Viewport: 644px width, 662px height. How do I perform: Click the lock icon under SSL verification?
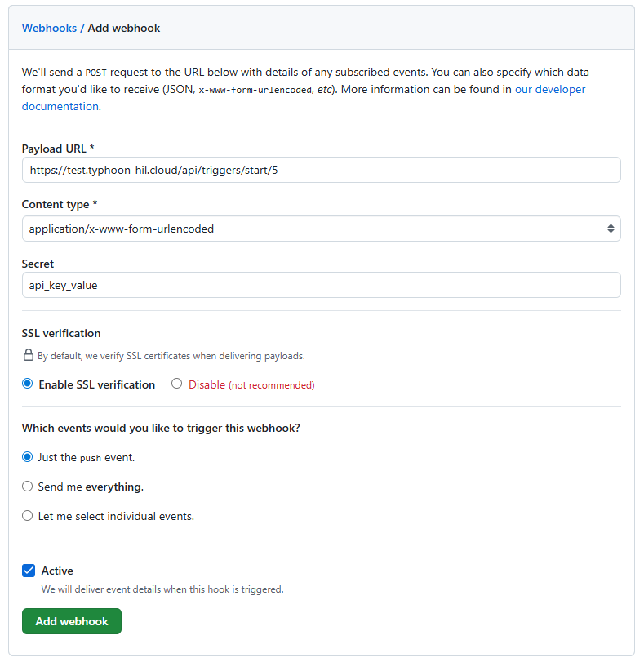coord(29,355)
